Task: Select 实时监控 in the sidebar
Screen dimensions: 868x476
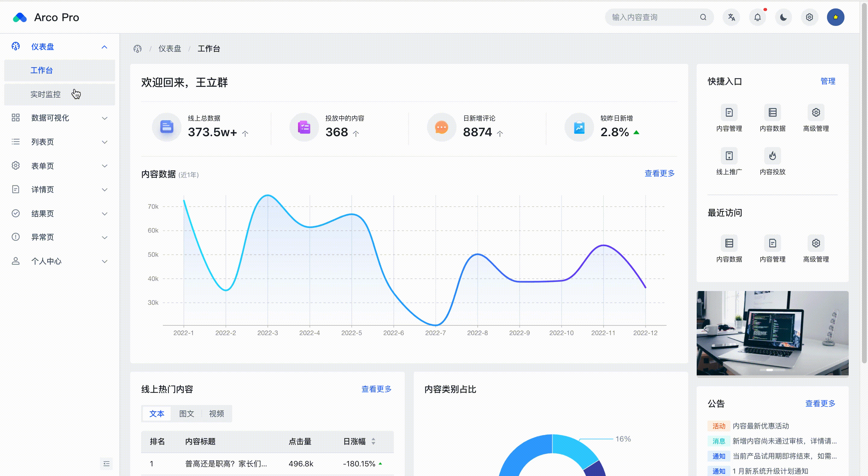Action: tap(46, 94)
